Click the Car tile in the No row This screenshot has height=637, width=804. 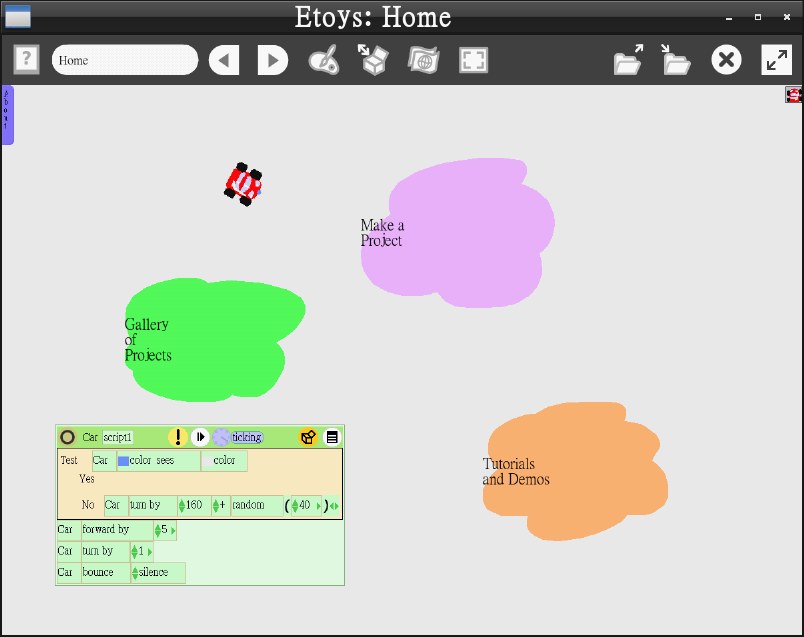[x=116, y=505]
